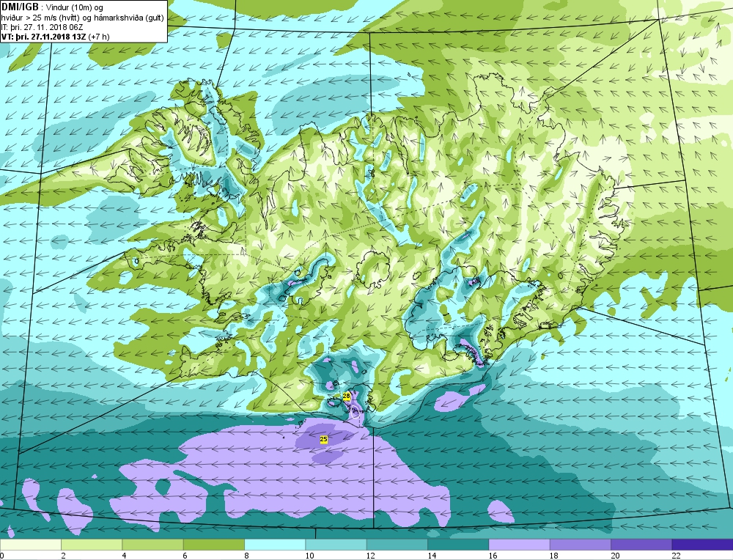733x560 pixels.
Task: Click the teal 12–14 m/s legend swatch
Action: [397, 545]
